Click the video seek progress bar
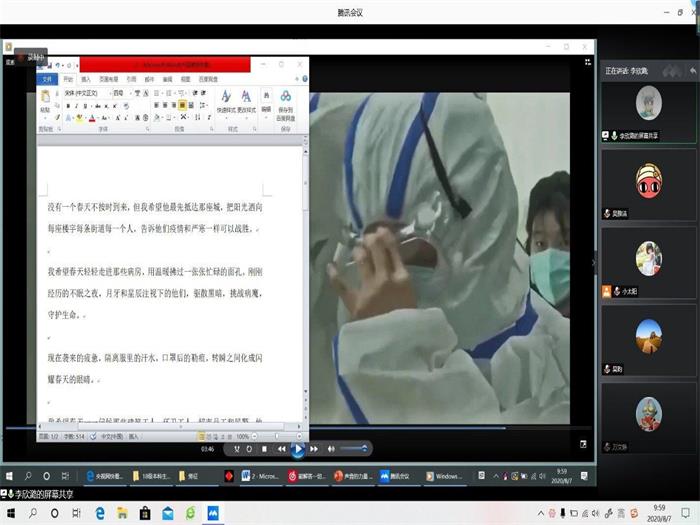The width and height of the screenshot is (700, 525). [x=298, y=428]
